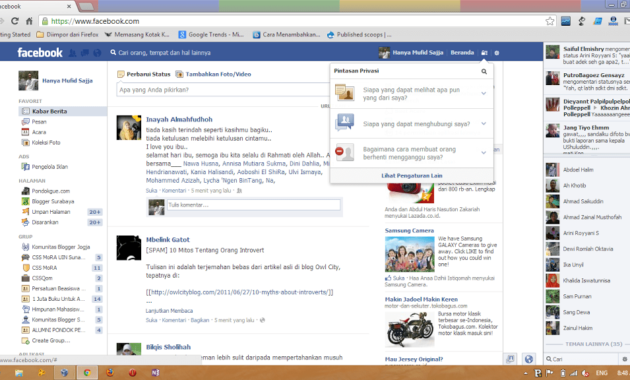Open Published scoops bookmark

tap(358, 35)
